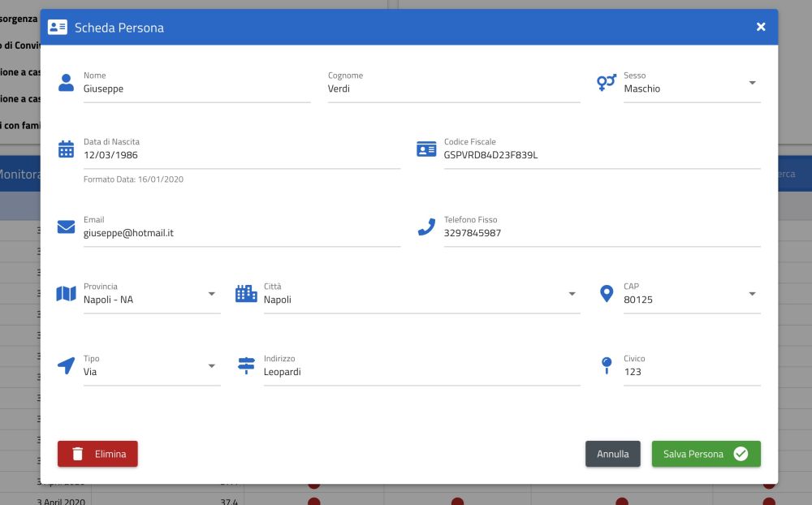Screen dimensions: 812x505
Task: Click the map icon beside Provincia
Action: click(x=67, y=294)
